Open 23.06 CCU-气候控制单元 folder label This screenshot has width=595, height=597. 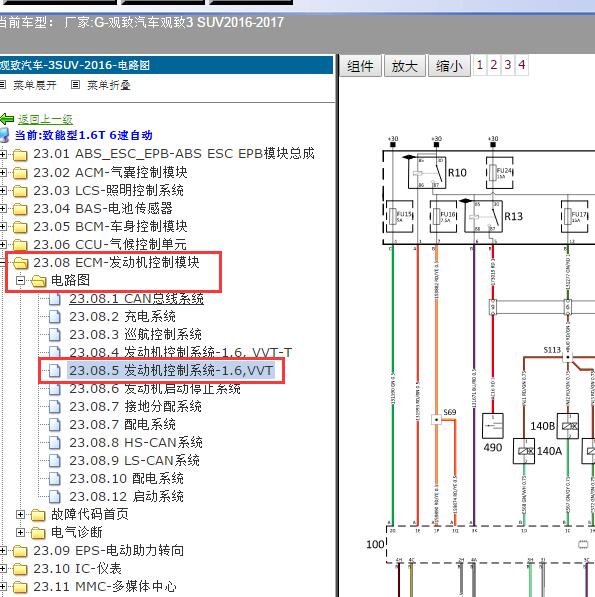pyautogui.click(x=110, y=244)
